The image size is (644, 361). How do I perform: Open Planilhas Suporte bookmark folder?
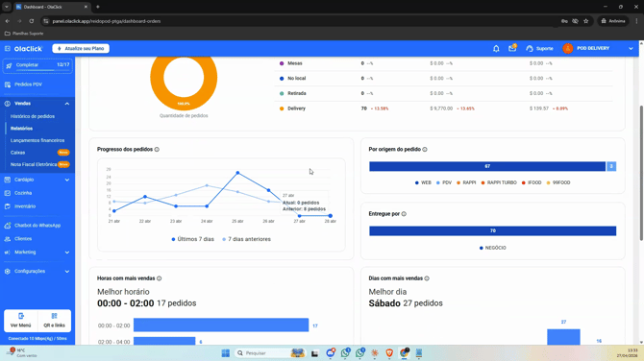coord(24,34)
